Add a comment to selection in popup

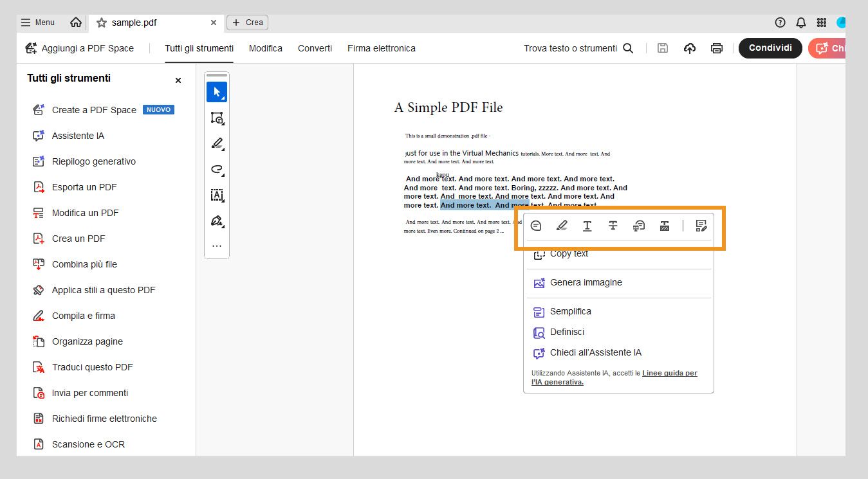[x=536, y=226]
